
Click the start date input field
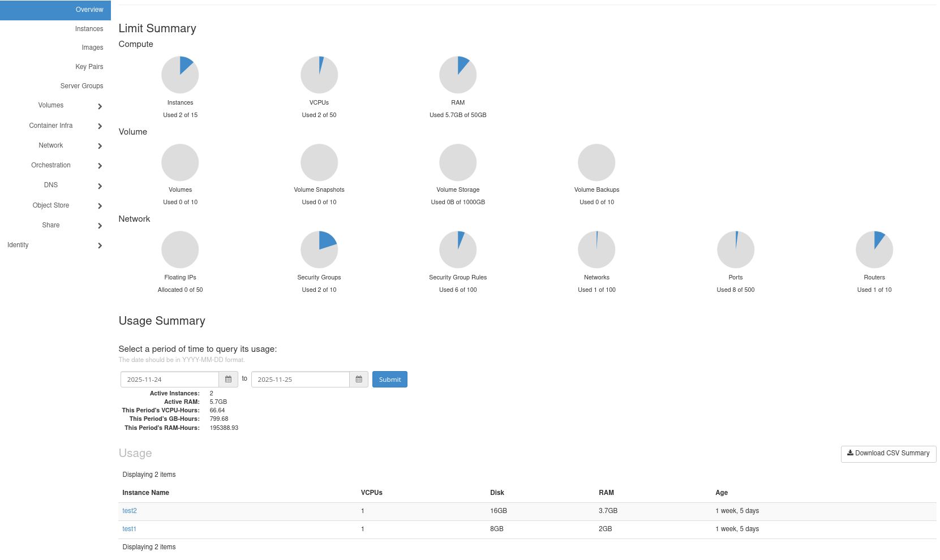tap(170, 380)
